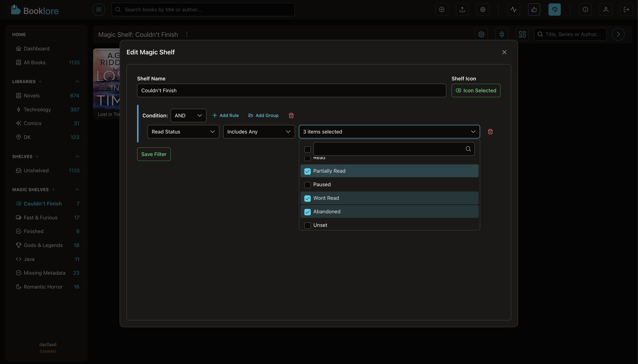The height and width of the screenshot is (364, 638).
Task: Check the Paused status checkbox
Action: pos(308,185)
